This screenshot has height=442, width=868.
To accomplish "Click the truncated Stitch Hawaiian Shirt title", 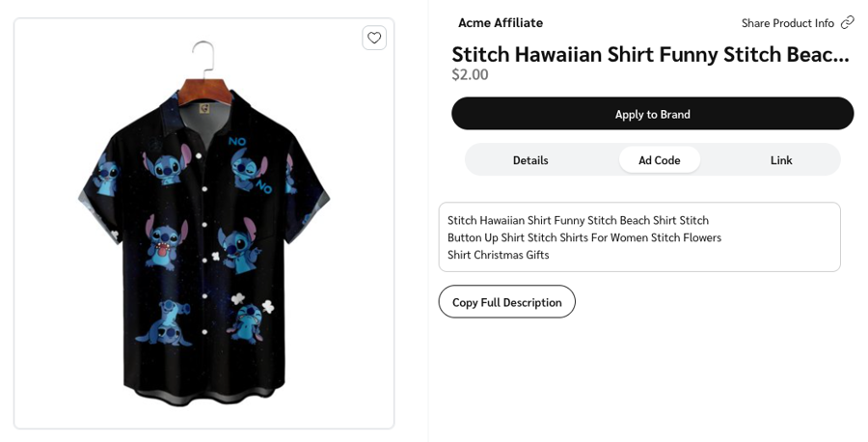I will point(650,54).
